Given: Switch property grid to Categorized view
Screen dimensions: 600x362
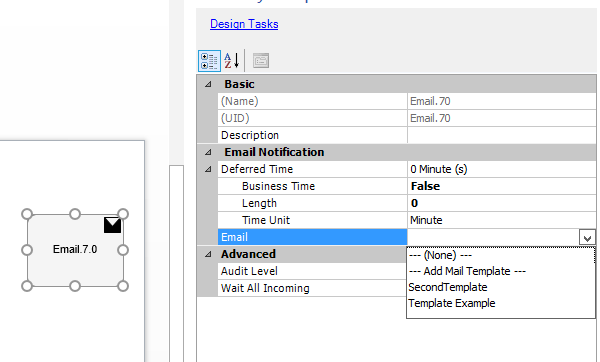Looking at the screenshot, I should click(x=209, y=61).
